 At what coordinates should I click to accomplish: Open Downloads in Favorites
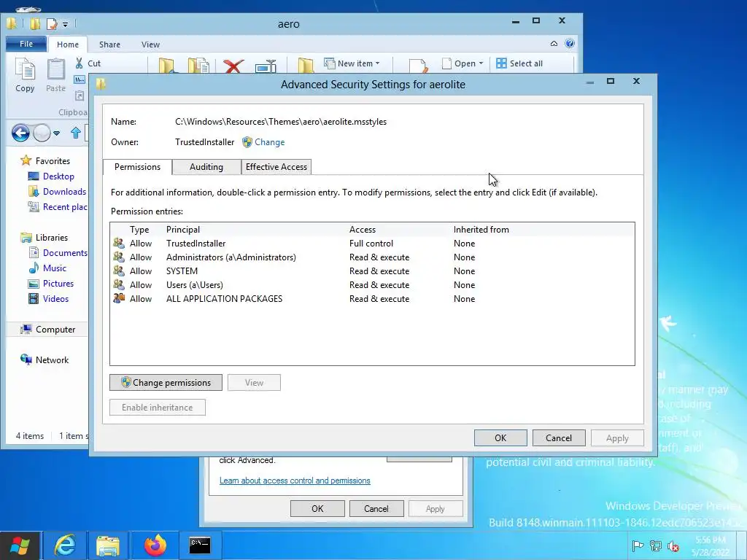pos(64,192)
